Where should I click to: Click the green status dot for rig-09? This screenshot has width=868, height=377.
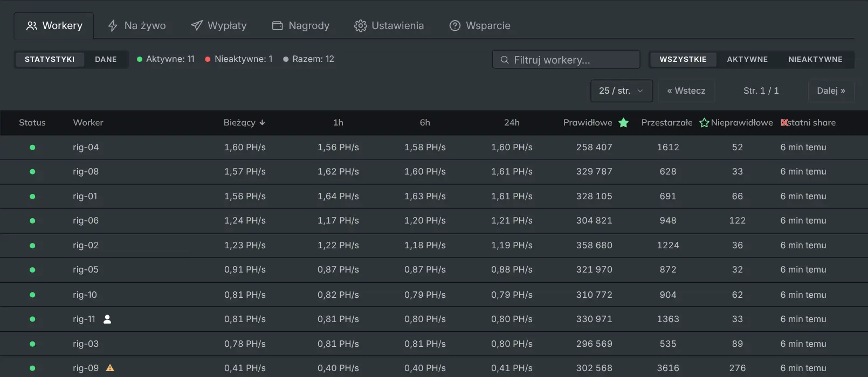[x=32, y=368]
